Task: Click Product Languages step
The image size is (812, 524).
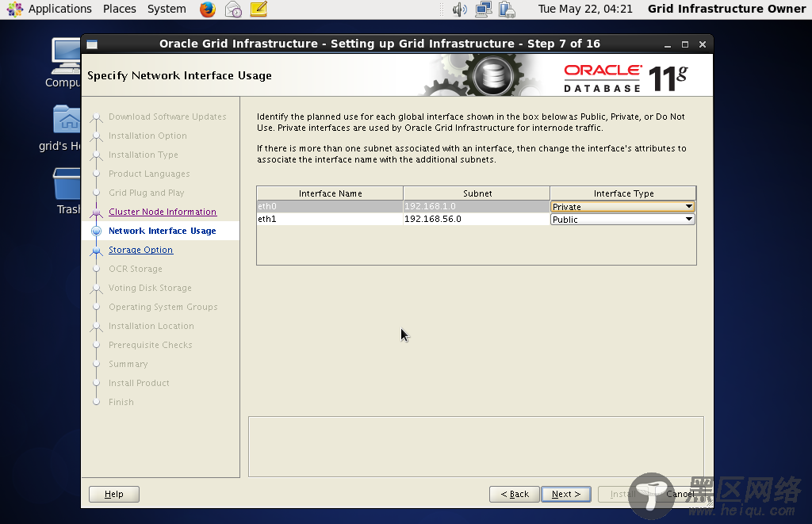Action: click(x=149, y=174)
